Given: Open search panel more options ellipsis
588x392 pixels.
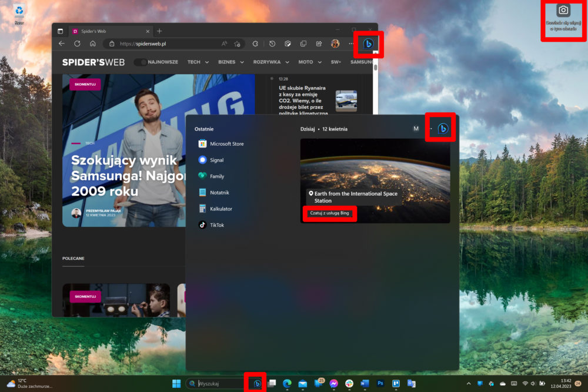Looking at the screenshot, I should click(x=430, y=129).
